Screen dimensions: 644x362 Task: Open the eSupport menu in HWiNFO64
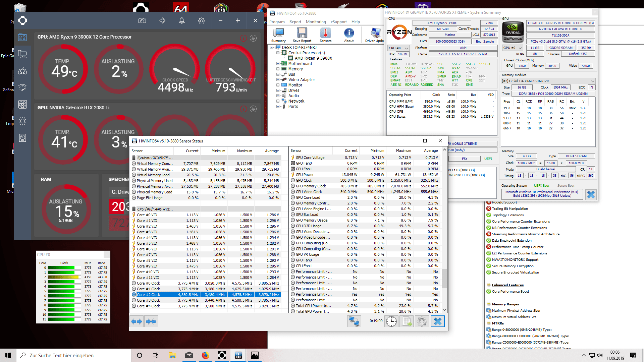339,22
